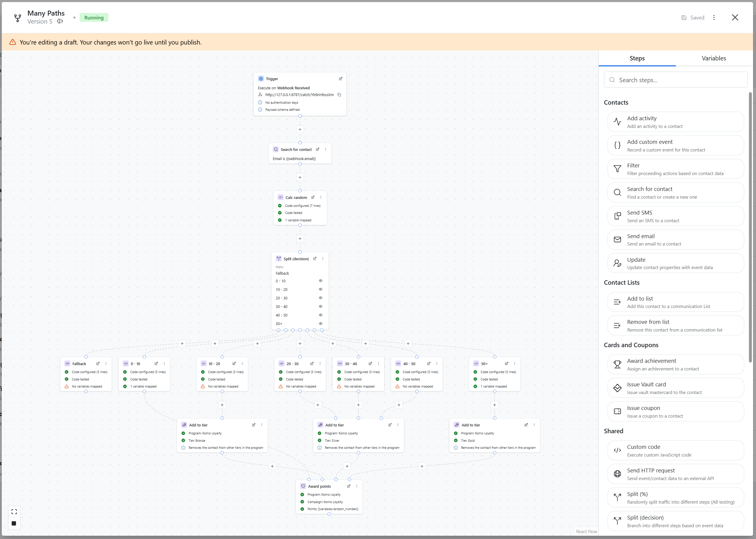Open the 50+ node options menu
Screen dimensions: 756x539
click(514, 363)
